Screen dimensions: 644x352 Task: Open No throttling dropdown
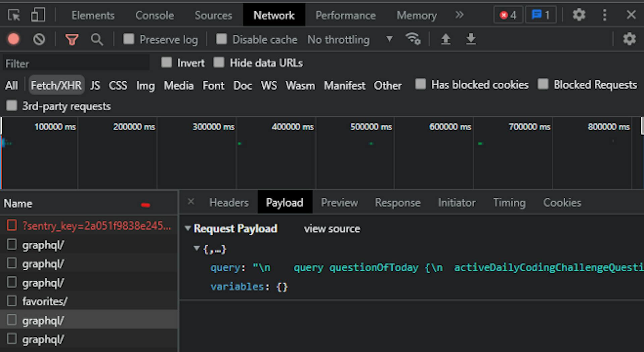click(350, 40)
